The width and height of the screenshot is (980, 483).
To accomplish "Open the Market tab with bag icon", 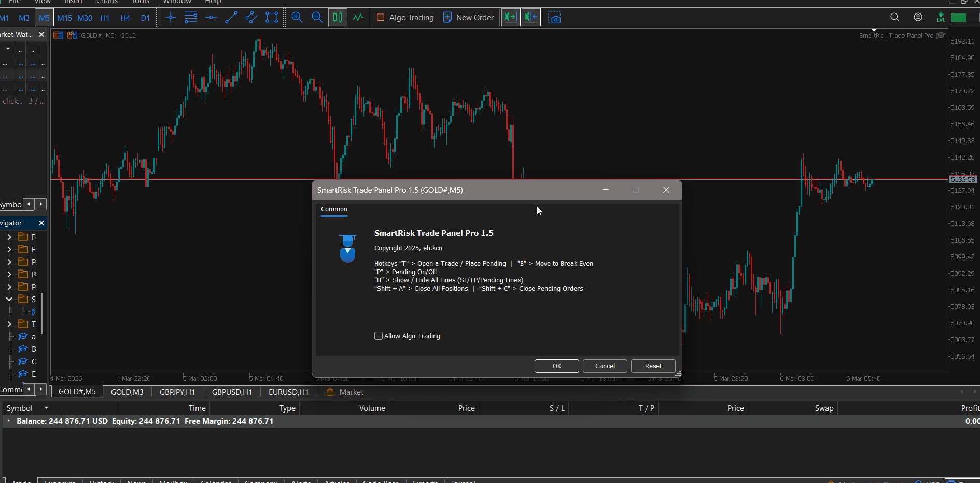I will pos(345,392).
